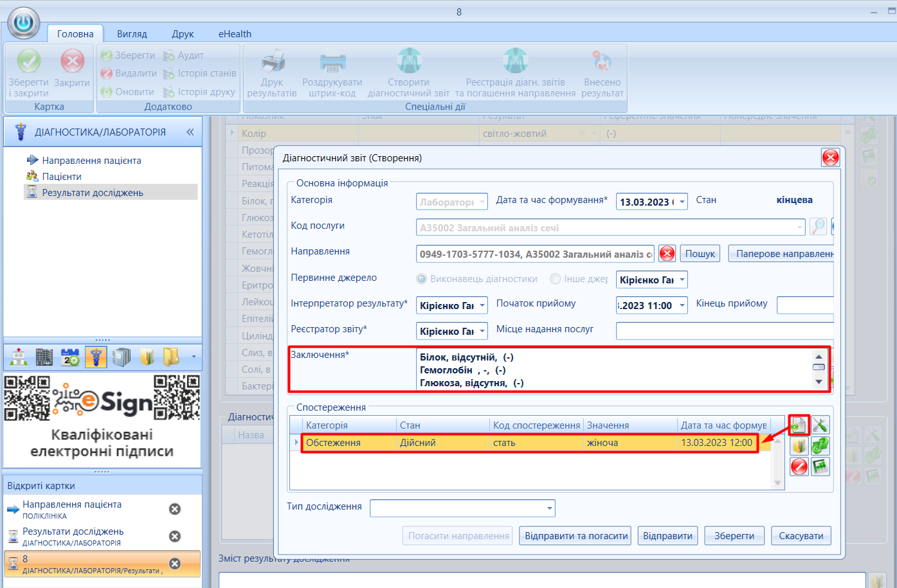The image size is (897, 588).
Task: Switch to the 'eHealth' ribbon tab
Action: [235, 33]
